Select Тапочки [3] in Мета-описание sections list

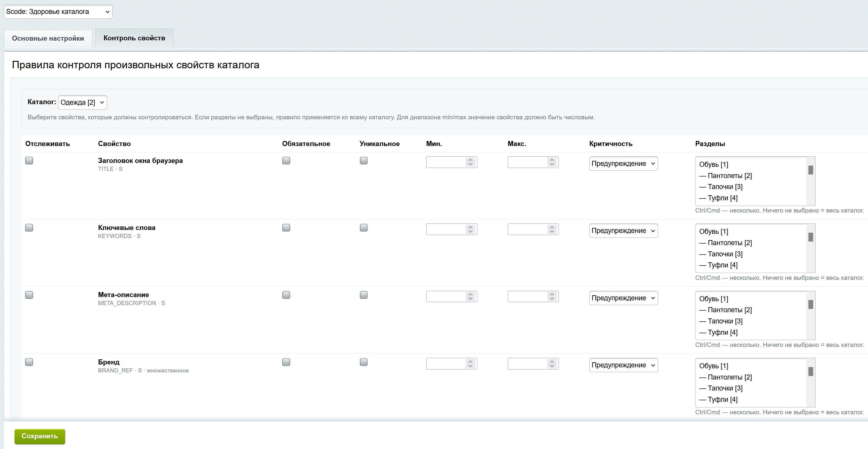click(x=751, y=321)
